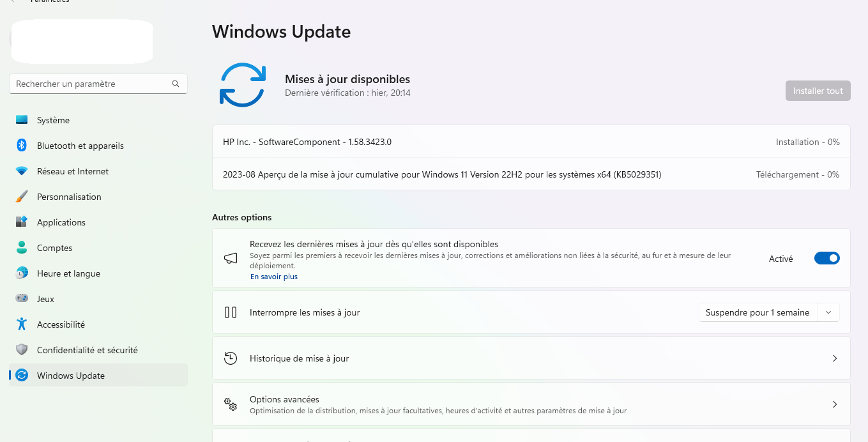The image size is (868, 442).
Task: Click the Windows Update sidebar sync icon
Action: [x=22, y=376]
